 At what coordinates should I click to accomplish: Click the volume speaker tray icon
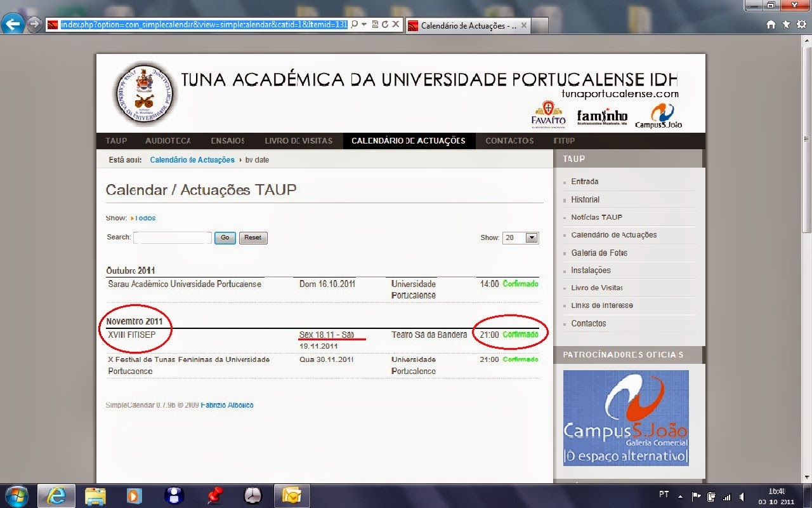click(742, 496)
